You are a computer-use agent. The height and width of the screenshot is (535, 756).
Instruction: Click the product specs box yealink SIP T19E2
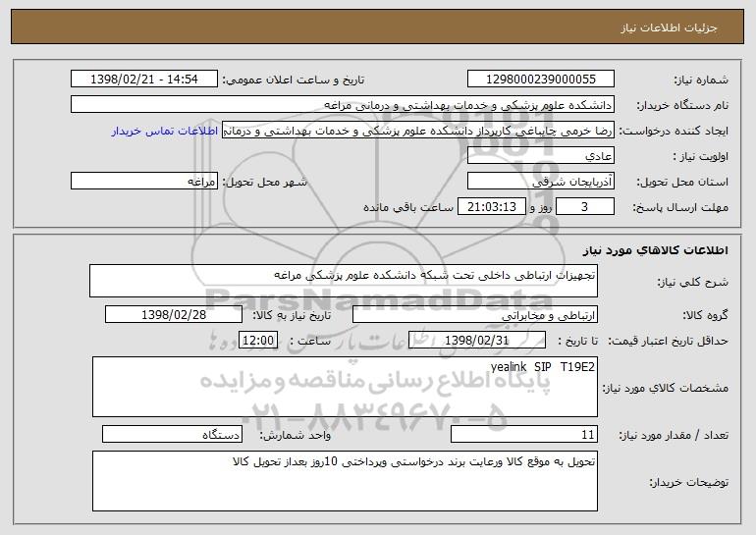click(345, 387)
